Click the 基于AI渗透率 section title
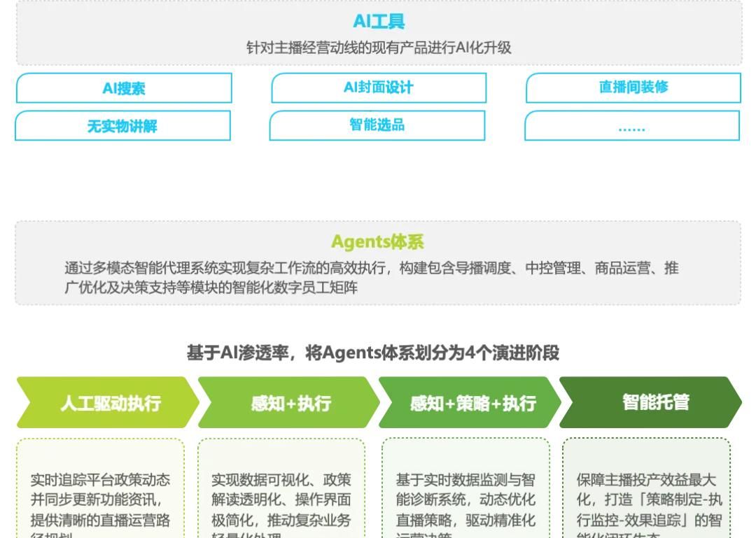 click(x=378, y=352)
